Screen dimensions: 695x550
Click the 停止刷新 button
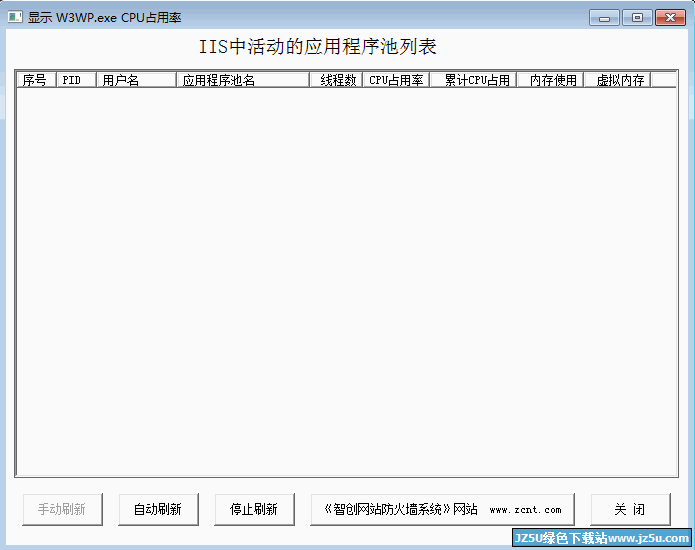[254, 509]
